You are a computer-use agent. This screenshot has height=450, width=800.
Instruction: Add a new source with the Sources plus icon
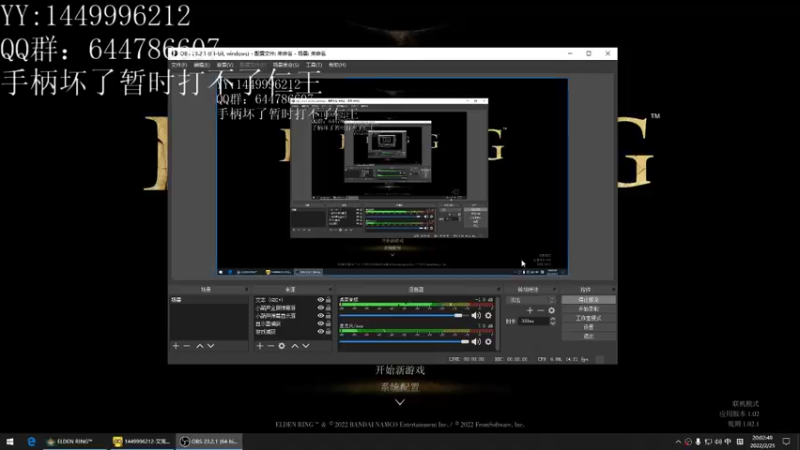click(x=260, y=346)
